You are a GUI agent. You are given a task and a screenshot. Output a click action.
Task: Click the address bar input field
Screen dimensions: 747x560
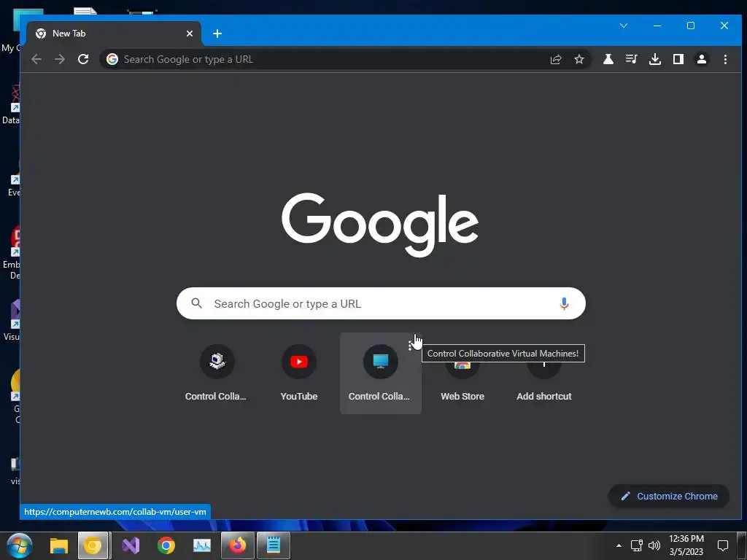tap(333, 59)
